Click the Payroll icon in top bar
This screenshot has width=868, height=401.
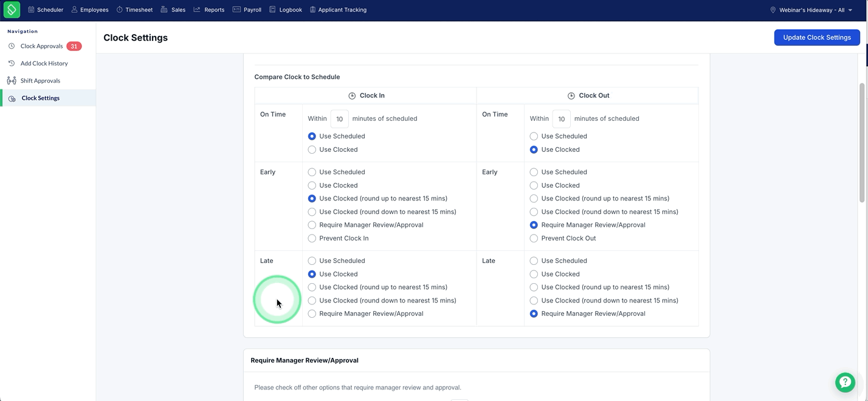tap(236, 10)
